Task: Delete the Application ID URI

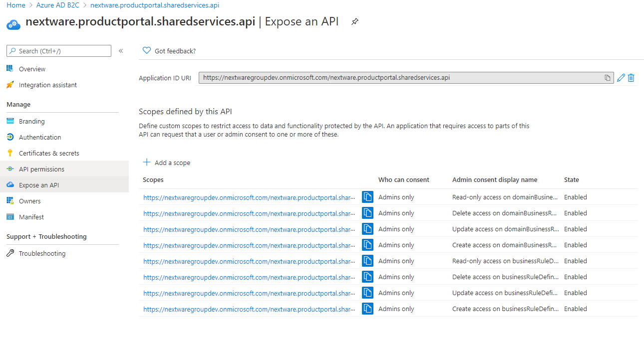Action: [631, 78]
